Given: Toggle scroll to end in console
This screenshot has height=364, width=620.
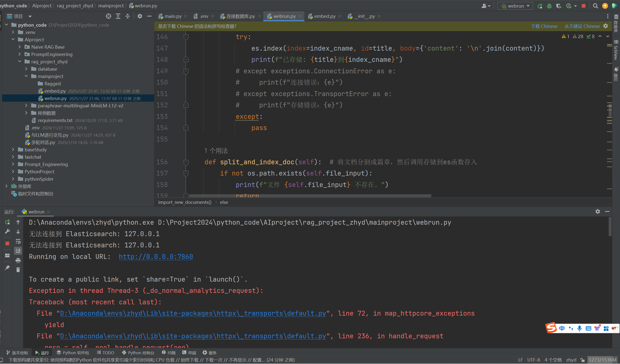Looking at the screenshot, I should pos(18,251).
